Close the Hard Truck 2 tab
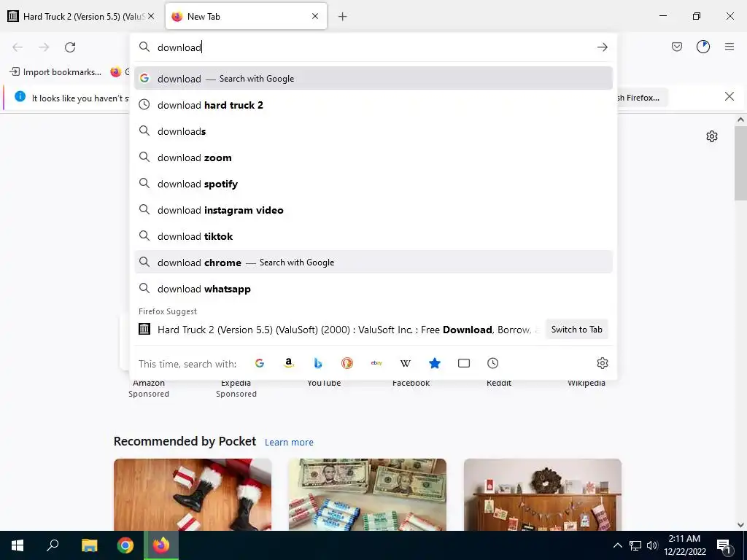Image resolution: width=747 pixels, height=560 pixels. pyautogui.click(x=151, y=16)
